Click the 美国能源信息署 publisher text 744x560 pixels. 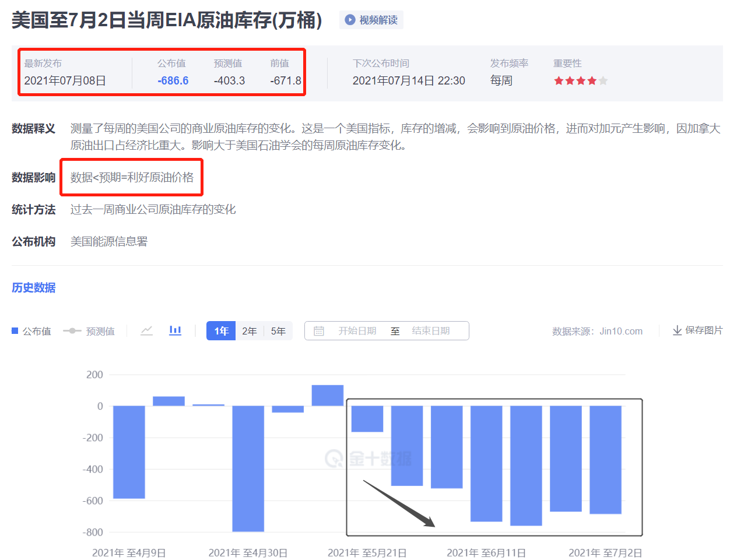pos(109,241)
